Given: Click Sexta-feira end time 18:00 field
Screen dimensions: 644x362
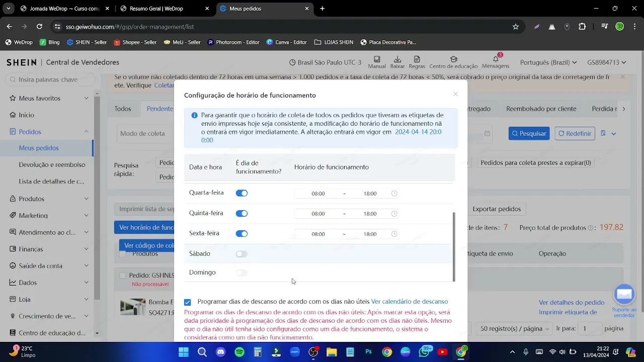Looking at the screenshot, I should click(x=370, y=234).
